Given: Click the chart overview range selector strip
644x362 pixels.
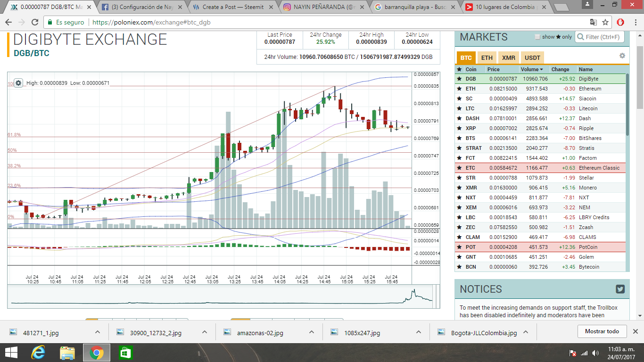Looking at the screenshot, I should click(x=224, y=297).
